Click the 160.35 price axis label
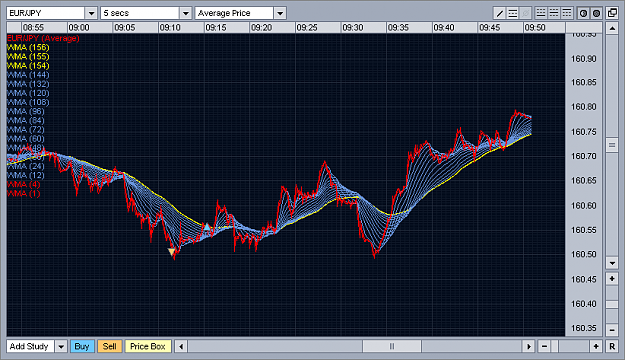Screen dimensions: 625x360 pos(584,328)
